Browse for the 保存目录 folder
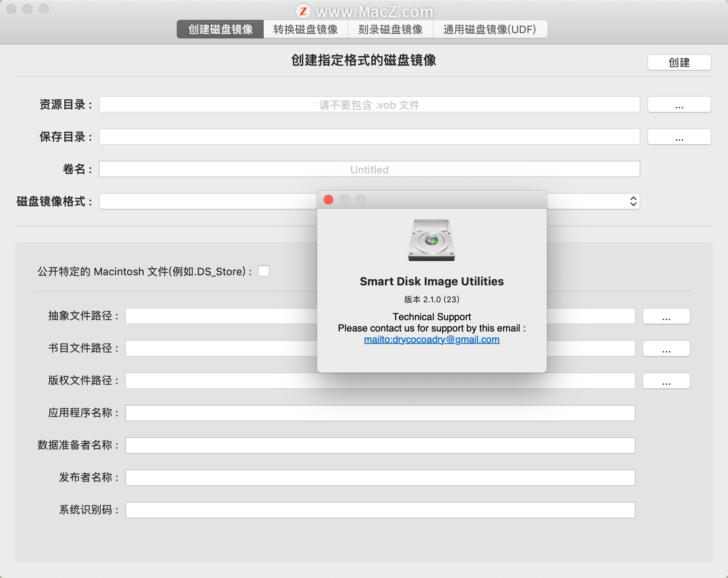This screenshot has height=578, width=728. [x=679, y=137]
